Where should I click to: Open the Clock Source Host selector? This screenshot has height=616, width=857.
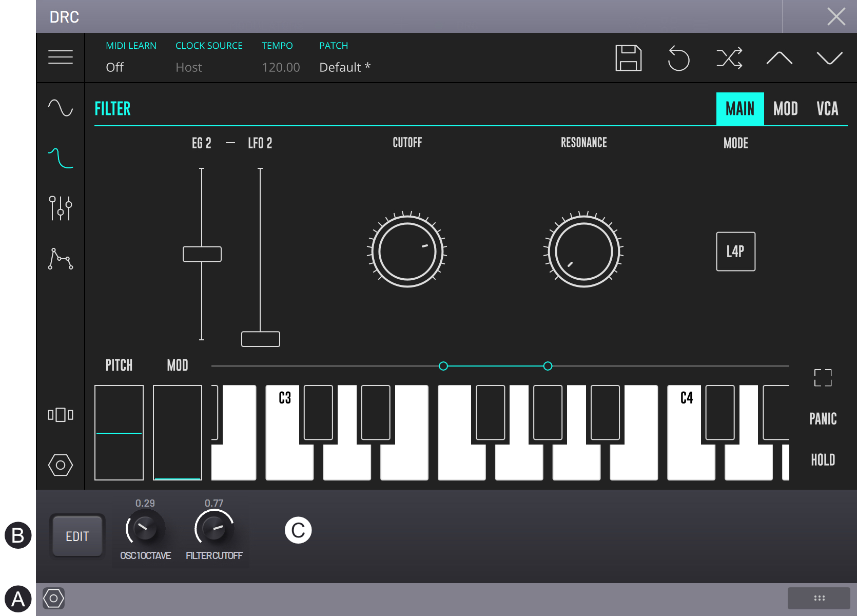[189, 67]
